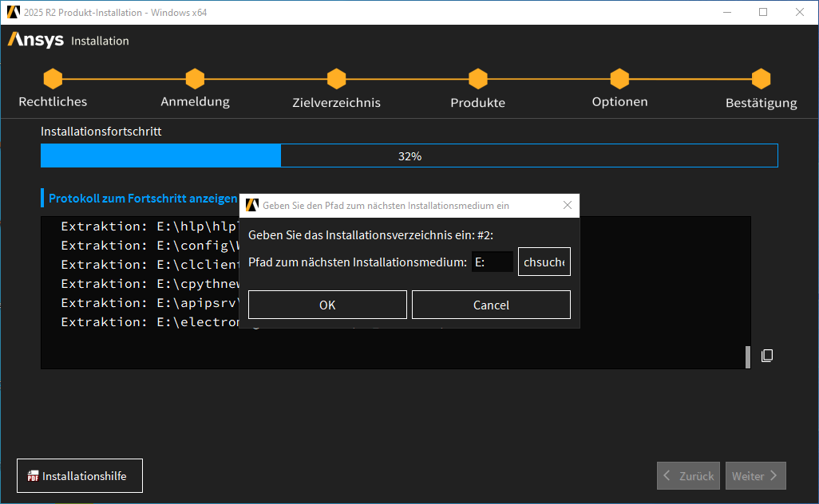819x504 pixels.
Task: Click the text Geben Sie das Installationsverzeichnis ein: #2:
Action: [371, 234]
